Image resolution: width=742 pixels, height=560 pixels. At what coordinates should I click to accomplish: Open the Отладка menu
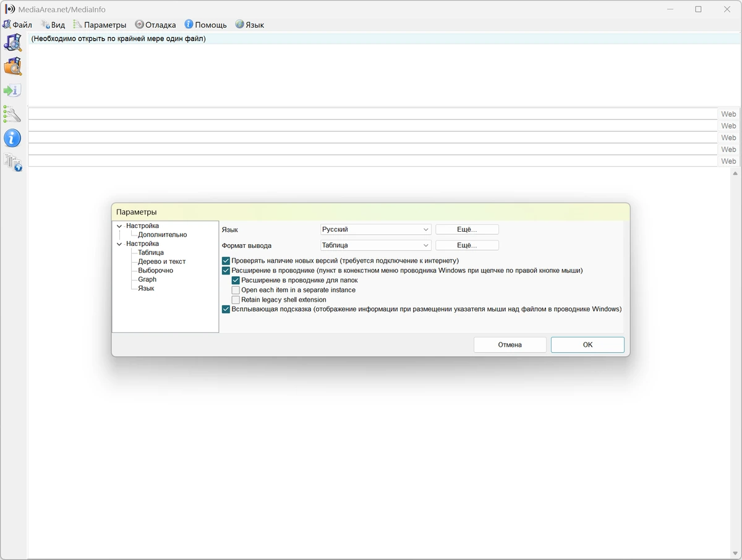[x=155, y=25]
